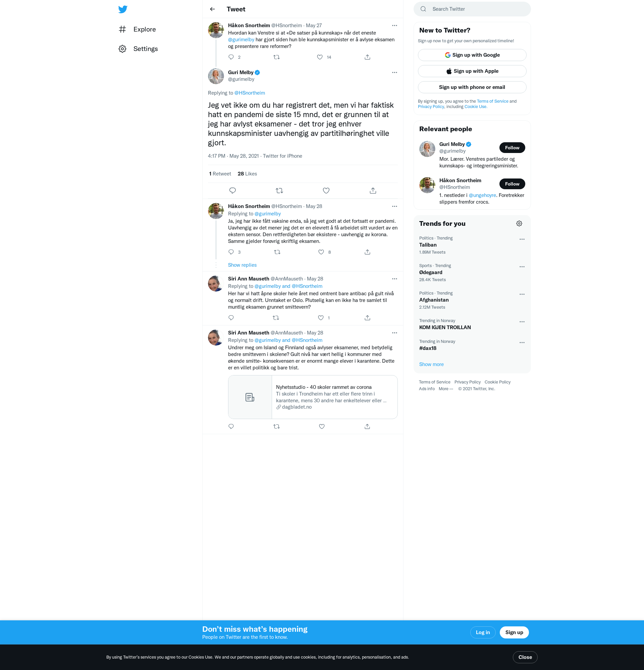This screenshot has width=644, height=670.
Task: Go back using the arrow beside Tweet
Action: coord(212,9)
